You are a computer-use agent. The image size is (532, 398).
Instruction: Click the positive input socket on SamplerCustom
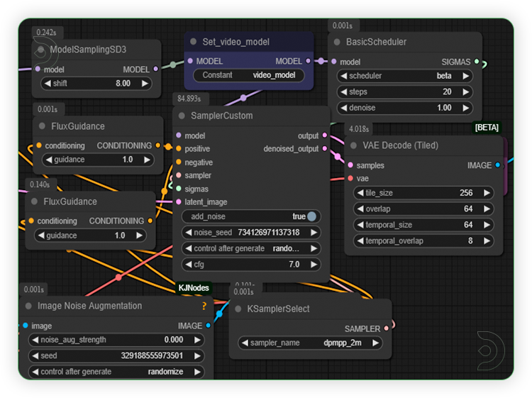(179, 148)
